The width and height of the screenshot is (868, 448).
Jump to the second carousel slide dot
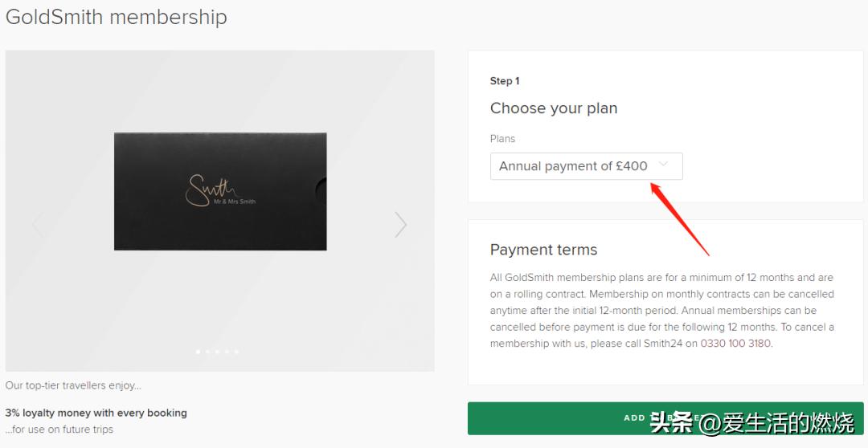pyautogui.click(x=207, y=352)
